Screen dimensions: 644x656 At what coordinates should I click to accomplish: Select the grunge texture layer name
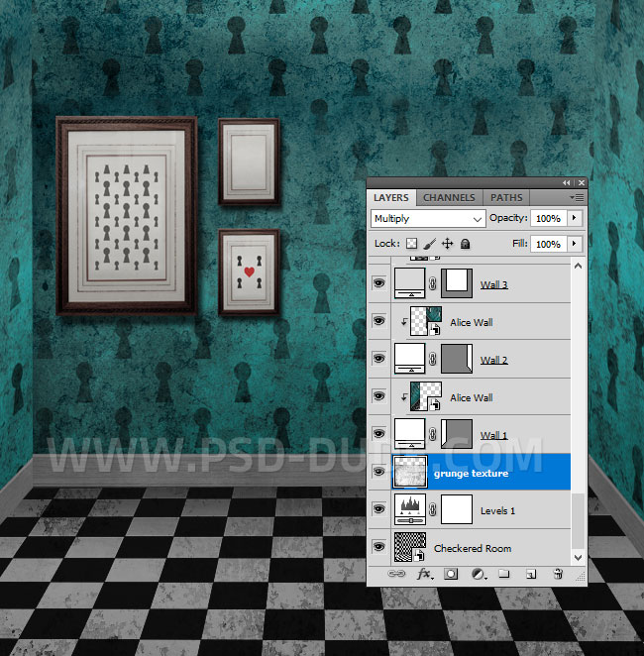[x=471, y=474]
